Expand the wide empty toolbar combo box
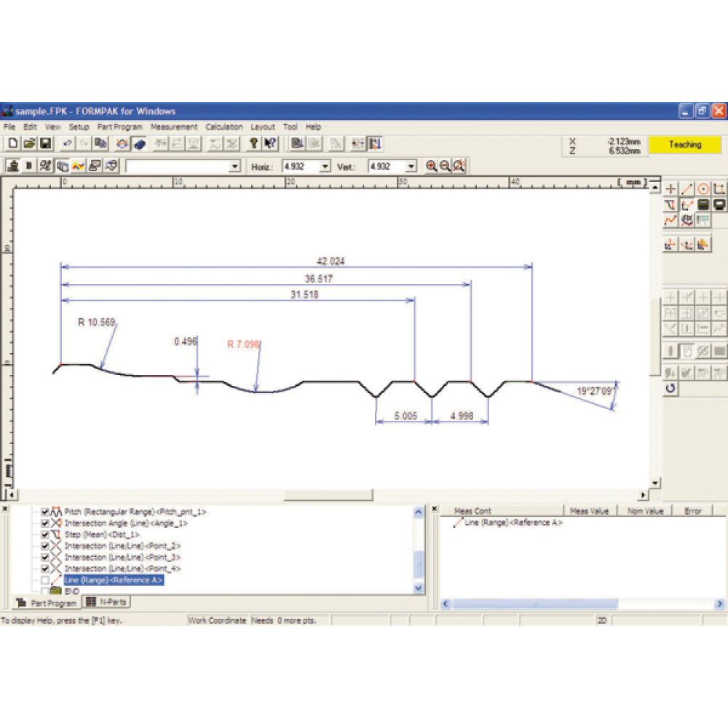The image size is (728, 728). 234,167
